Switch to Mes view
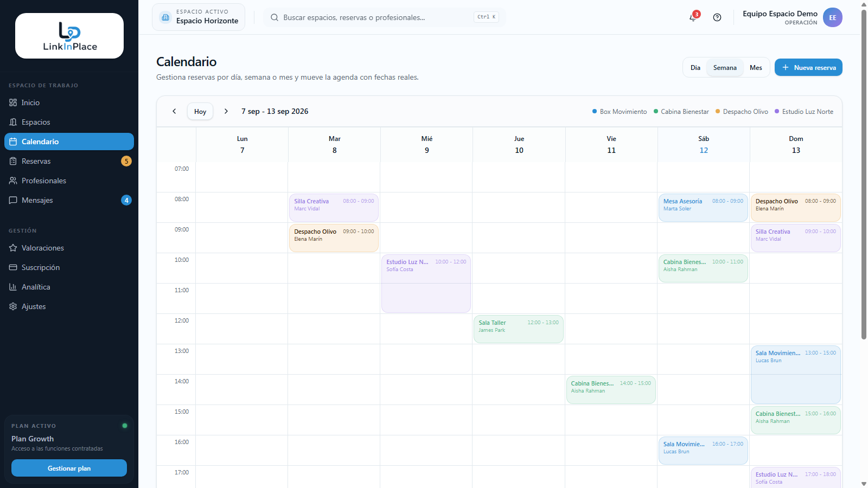 point(756,68)
